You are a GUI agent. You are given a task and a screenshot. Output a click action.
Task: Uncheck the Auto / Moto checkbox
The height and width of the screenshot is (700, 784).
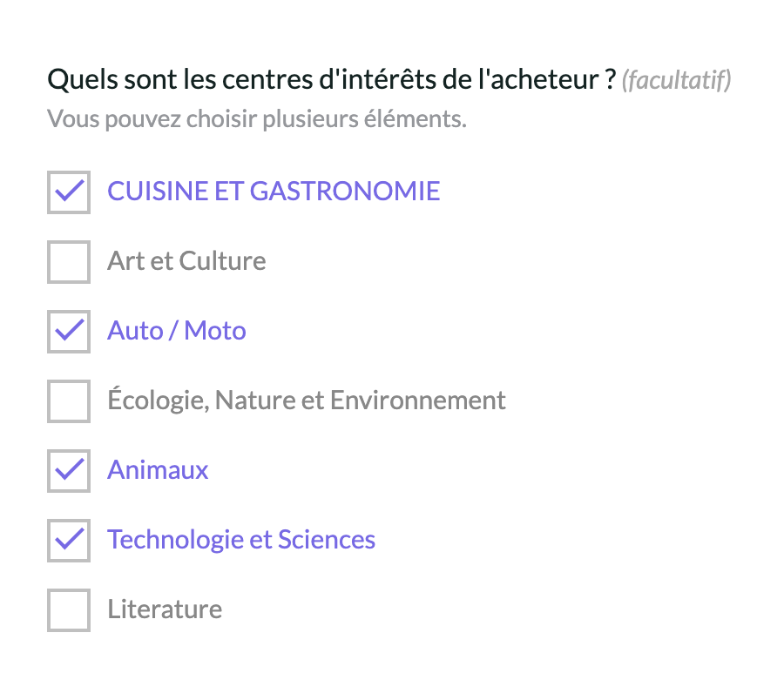coord(69,331)
